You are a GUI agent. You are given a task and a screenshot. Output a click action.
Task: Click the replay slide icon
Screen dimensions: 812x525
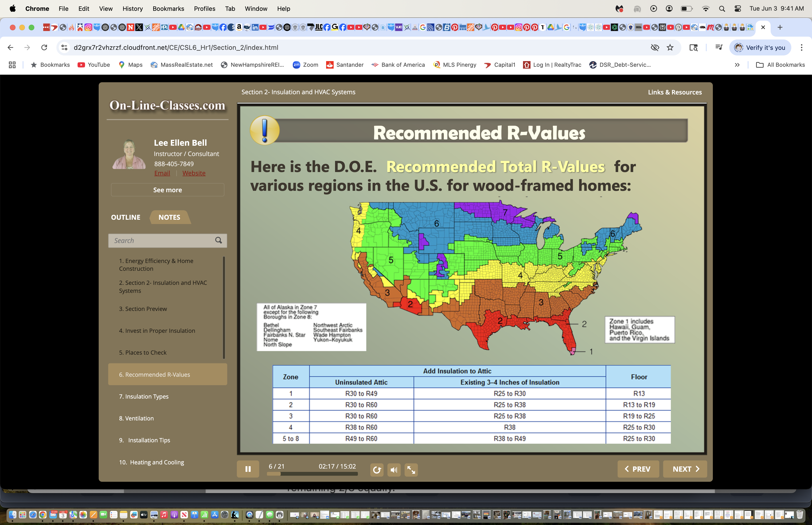pyautogui.click(x=377, y=470)
